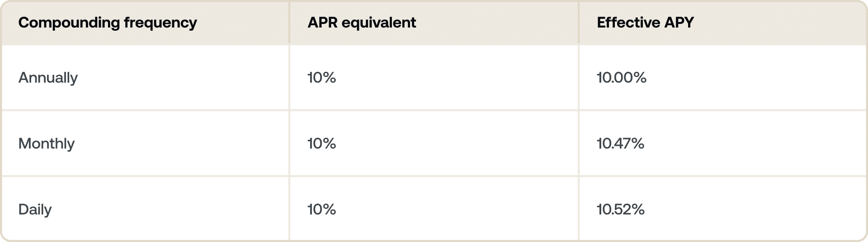Image resolution: width=868 pixels, height=242 pixels.
Task: Select the 10.52% Effective APY value
Action: (620, 209)
